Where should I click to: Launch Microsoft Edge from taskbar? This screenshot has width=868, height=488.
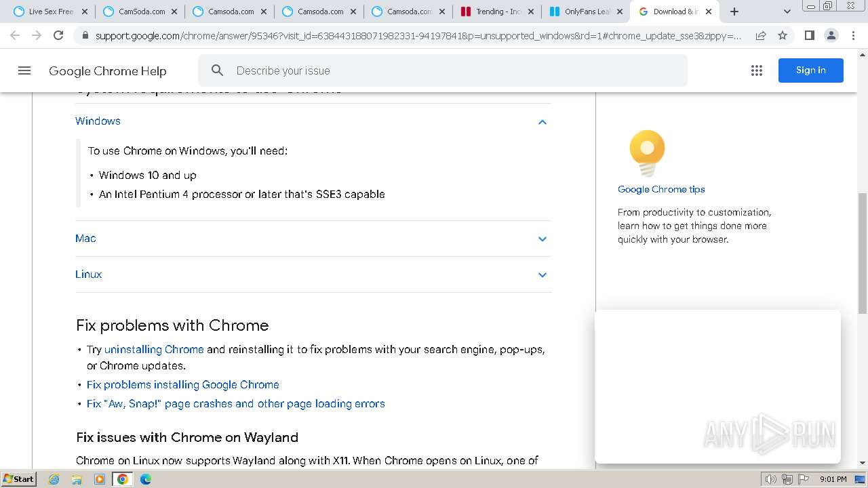tap(146, 479)
